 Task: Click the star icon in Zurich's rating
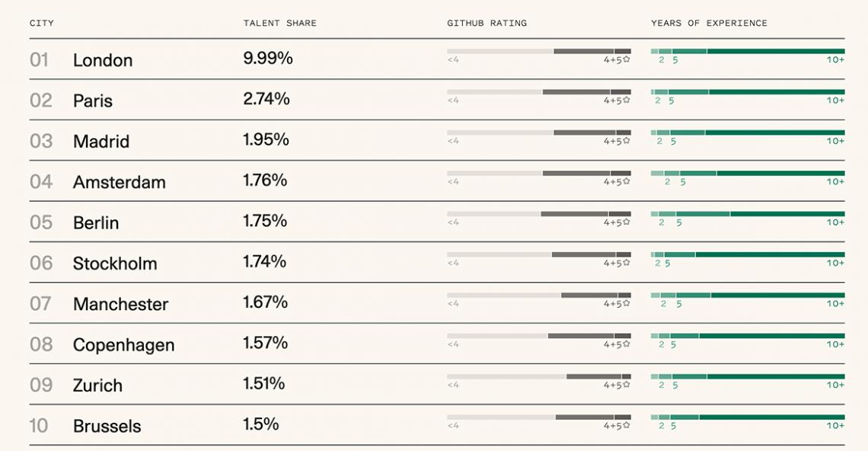click(626, 385)
